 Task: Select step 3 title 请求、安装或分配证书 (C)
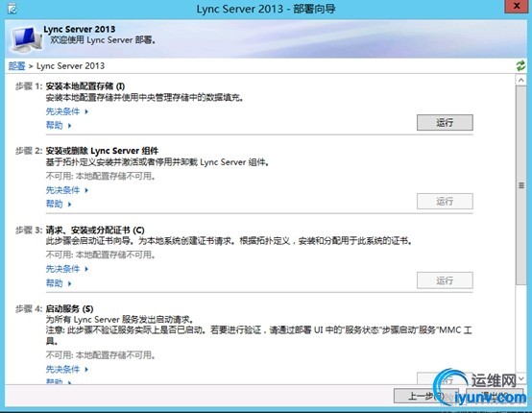tap(95, 231)
